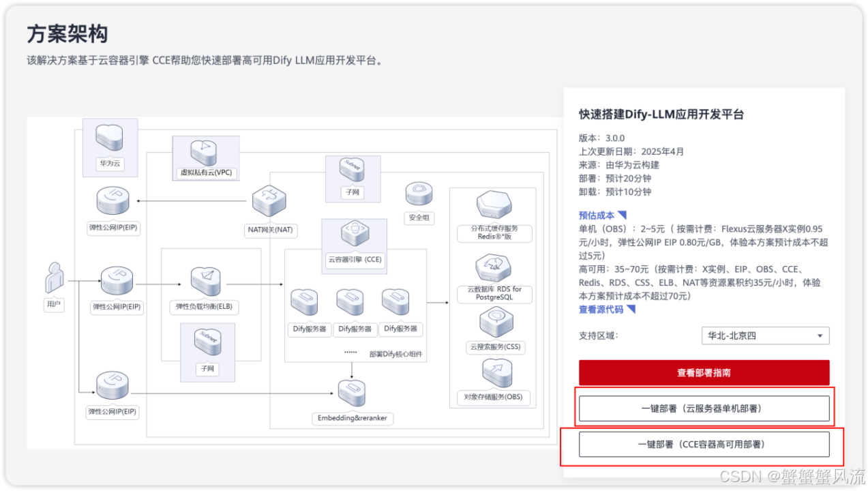Open the 预估成本 link

[597, 215]
